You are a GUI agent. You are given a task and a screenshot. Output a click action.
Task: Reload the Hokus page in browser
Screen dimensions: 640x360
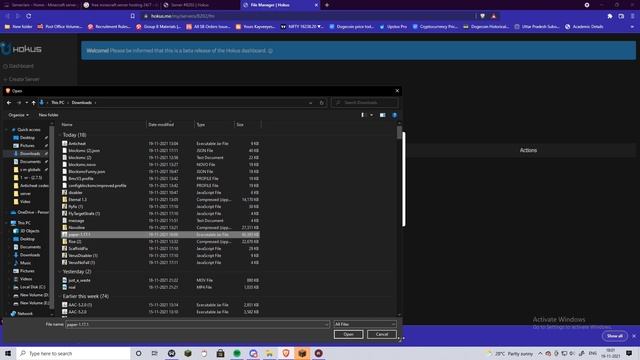click(29, 16)
